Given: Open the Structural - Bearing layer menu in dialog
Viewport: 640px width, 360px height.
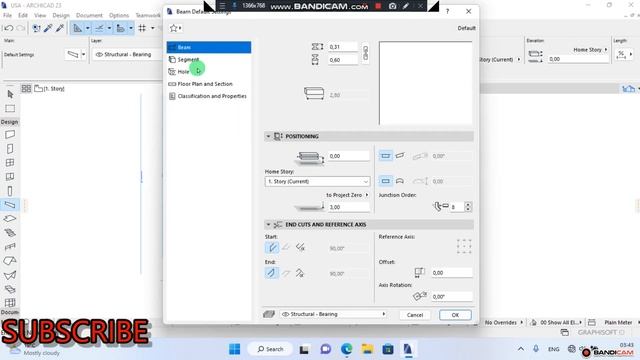Looking at the screenshot, I should [333, 314].
